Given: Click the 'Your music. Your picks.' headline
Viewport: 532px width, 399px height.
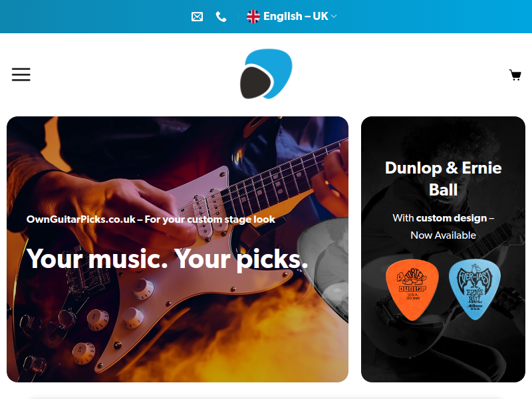Looking at the screenshot, I should click(168, 259).
